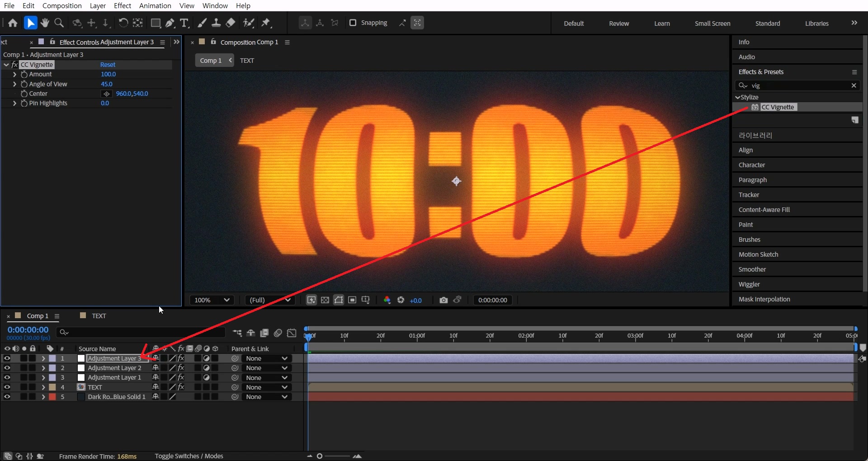Hide the Dark Royal Blue Solid layer
The height and width of the screenshot is (461, 868).
point(7,397)
